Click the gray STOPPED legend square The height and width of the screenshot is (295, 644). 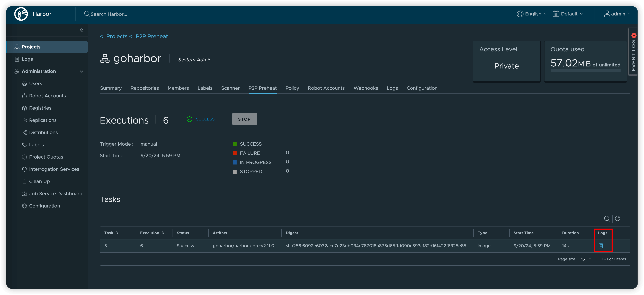tap(235, 172)
